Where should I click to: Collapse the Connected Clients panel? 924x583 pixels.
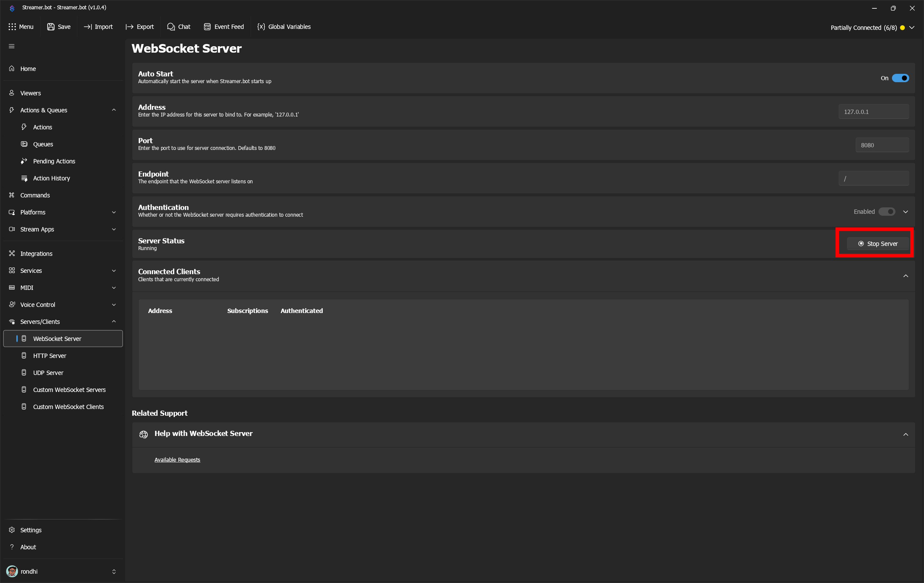click(x=905, y=276)
